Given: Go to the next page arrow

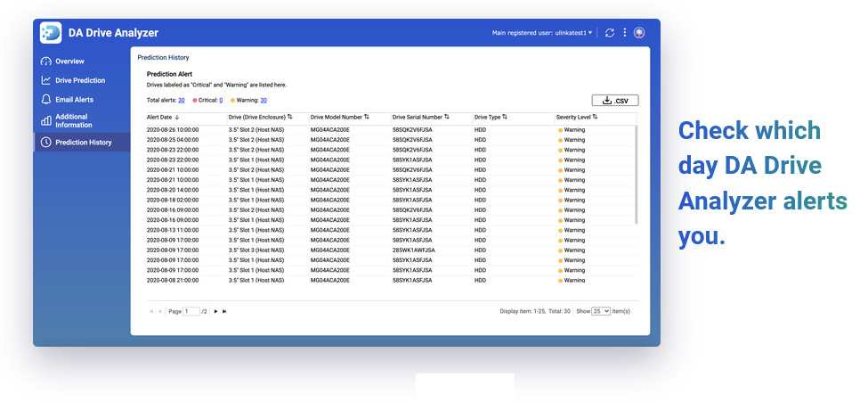Looking at the screenshot, I should coord(216,312).
